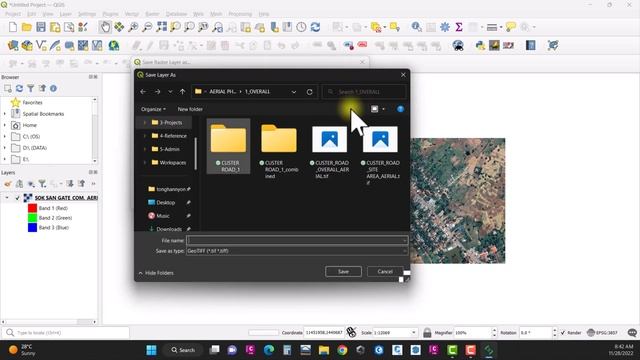The height and width of the screenshot is (360, 640).
Task: Open a project using the yellow folder icon
Action: pyautogui.click(x=27, y=27)
